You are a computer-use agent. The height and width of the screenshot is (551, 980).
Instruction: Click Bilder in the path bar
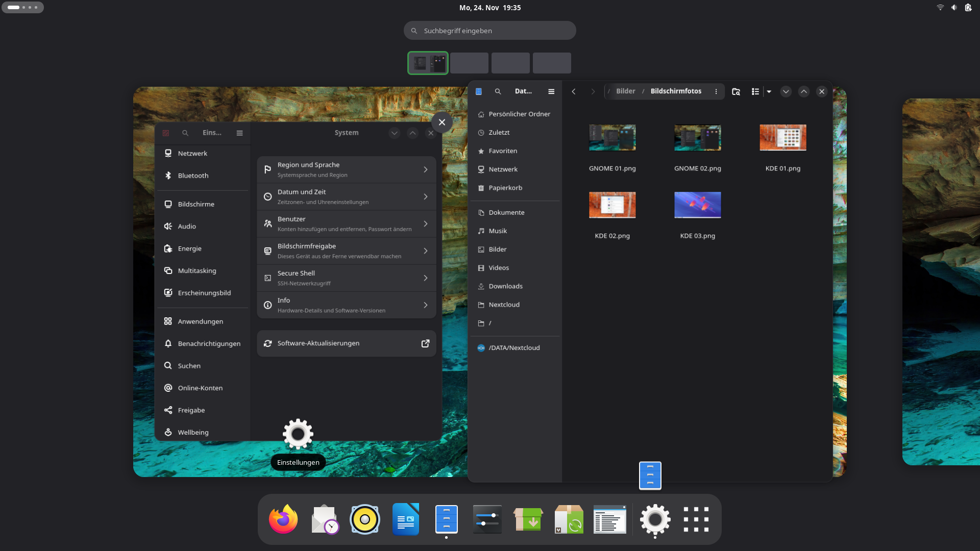pyautogui.click(x=625, y=91)
